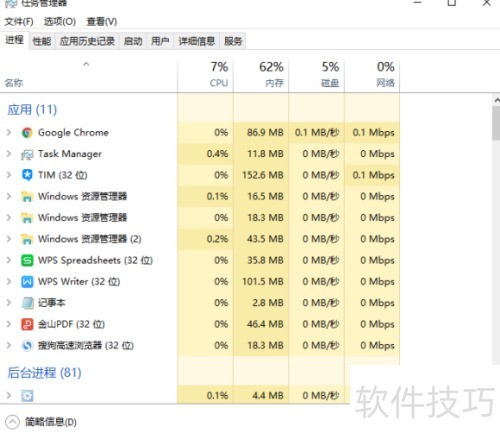Click the Task Manager process icon
500x439 pixels.
27,154
